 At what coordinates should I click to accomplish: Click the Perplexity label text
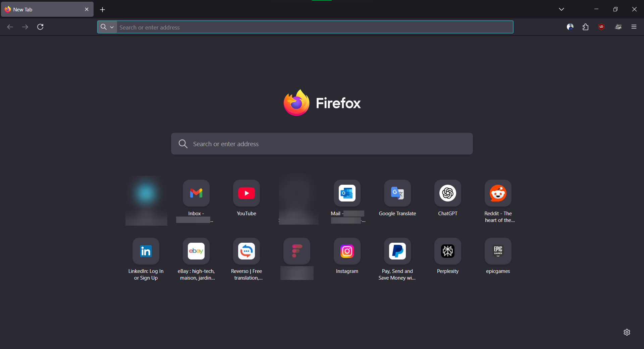(448, 271)
